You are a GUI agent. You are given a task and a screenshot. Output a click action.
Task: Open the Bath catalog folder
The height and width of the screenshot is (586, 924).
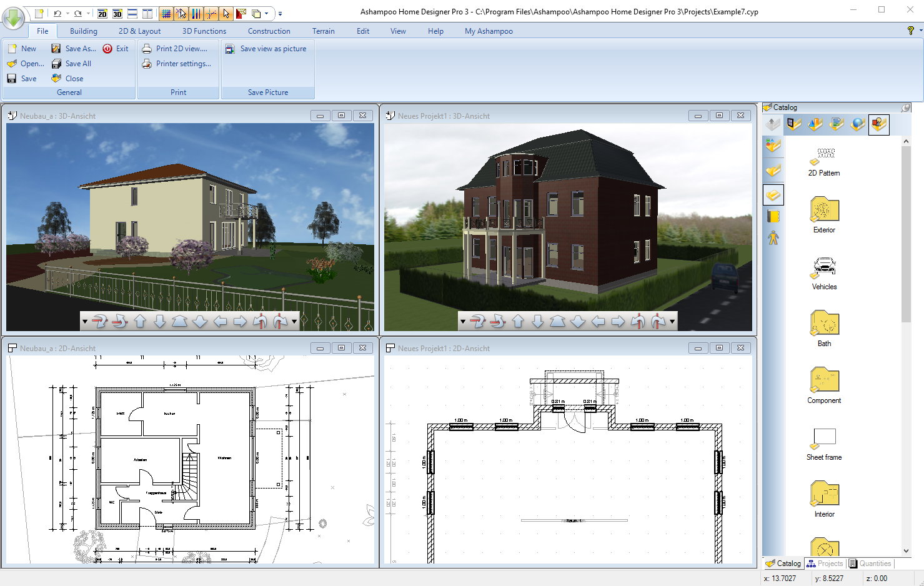(x=824, y=329)
